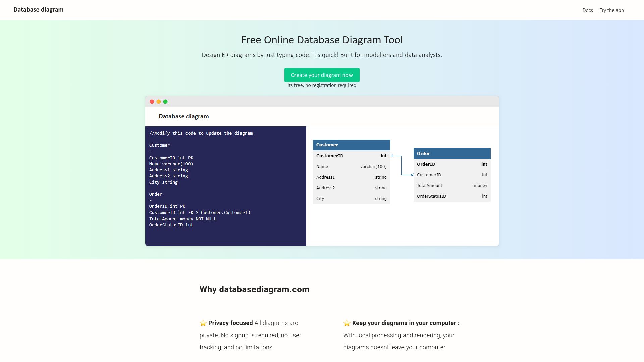The height and width of the screenshot is (362, 644).
Task: Click the Customer table header in diagram
Action: click(x=351, y=145)
